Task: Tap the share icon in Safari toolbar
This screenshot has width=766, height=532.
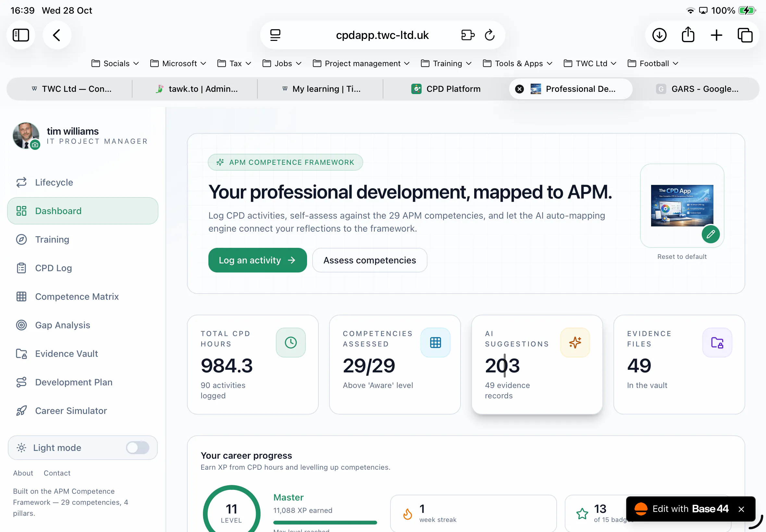Action: point(688,35)
